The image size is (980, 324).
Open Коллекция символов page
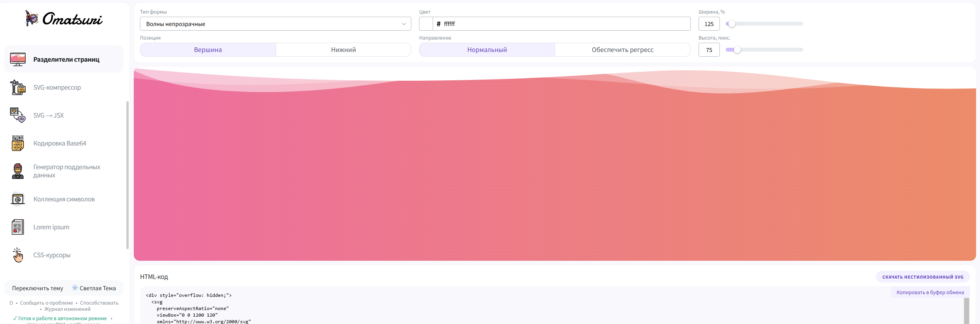click(x=64, y=199)
